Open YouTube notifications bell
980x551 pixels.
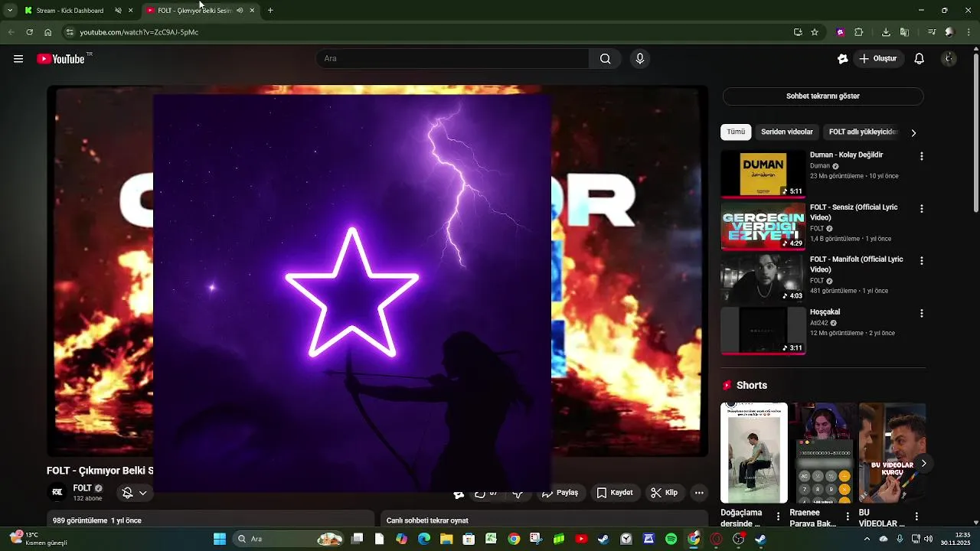(920, 59)
